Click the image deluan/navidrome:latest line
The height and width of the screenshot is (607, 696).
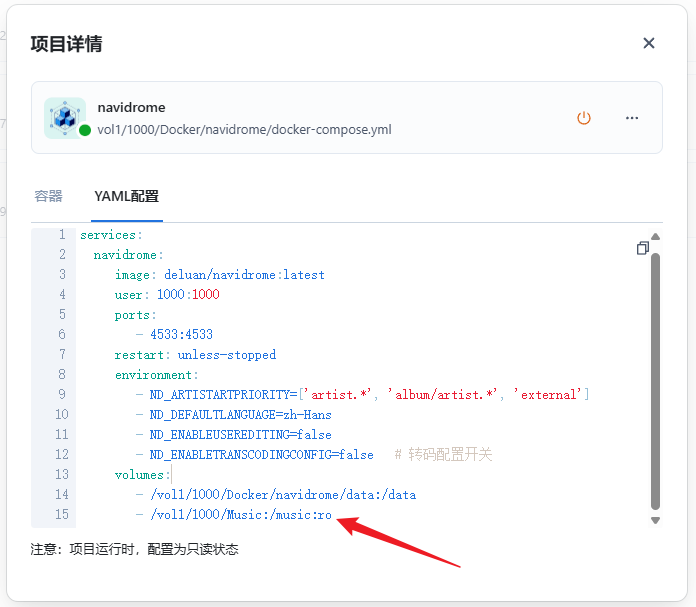(220, 275)
